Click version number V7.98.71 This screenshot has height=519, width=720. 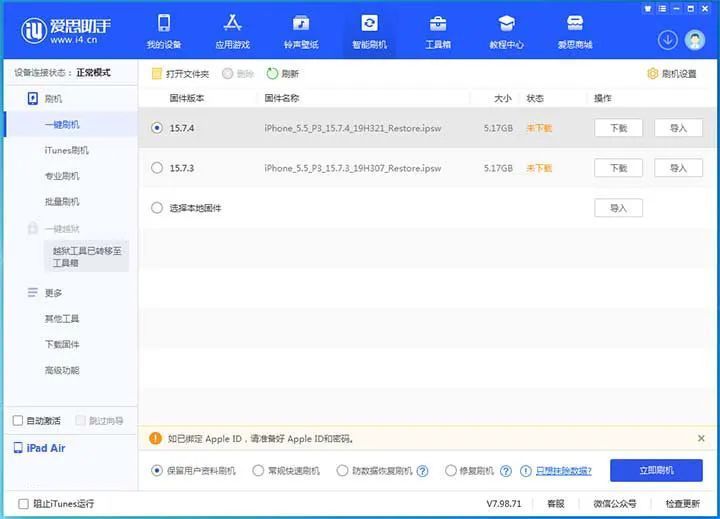[x=504, y=504]
